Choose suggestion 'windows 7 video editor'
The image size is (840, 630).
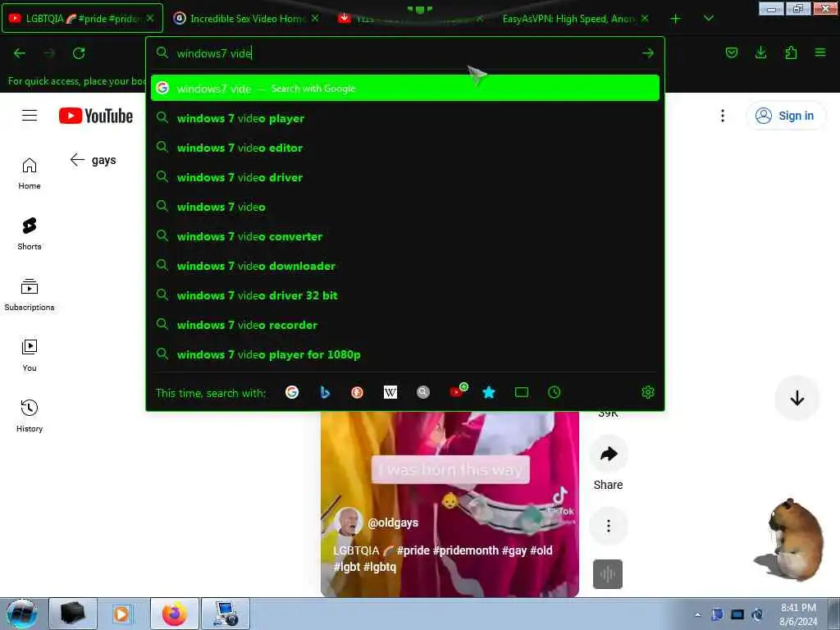pos(405,148)
